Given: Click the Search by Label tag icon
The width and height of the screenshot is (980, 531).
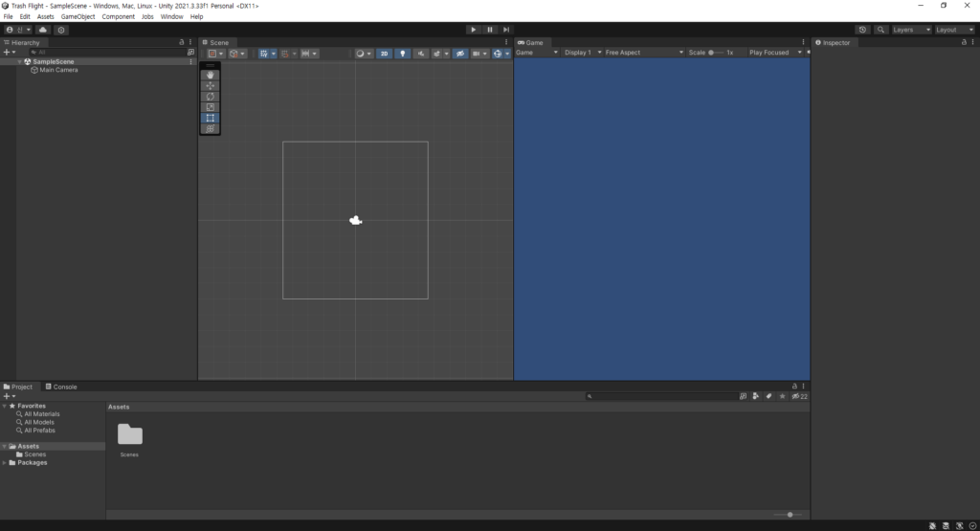Looking at the screenshot, I should [768, 396].
